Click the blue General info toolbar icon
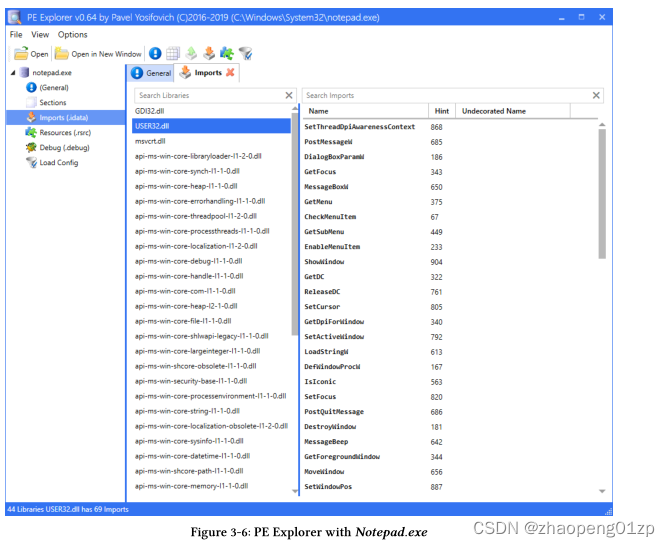670x547 pixels. coord(155,53)
